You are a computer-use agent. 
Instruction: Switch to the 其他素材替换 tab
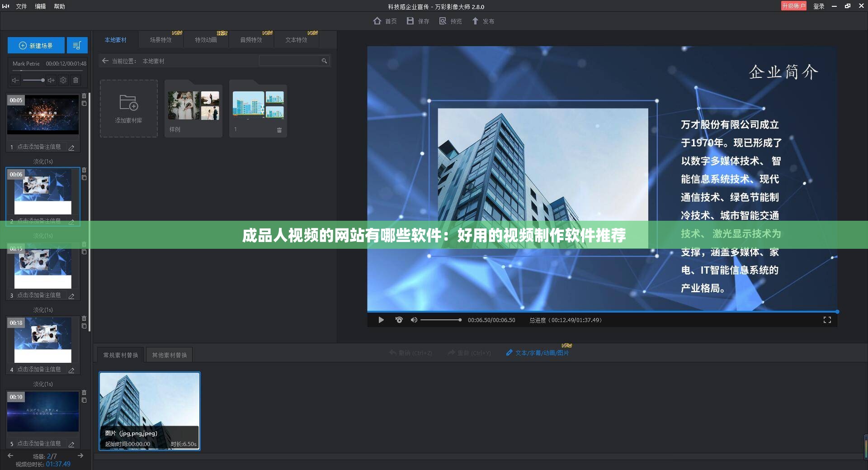coord(169,355)
